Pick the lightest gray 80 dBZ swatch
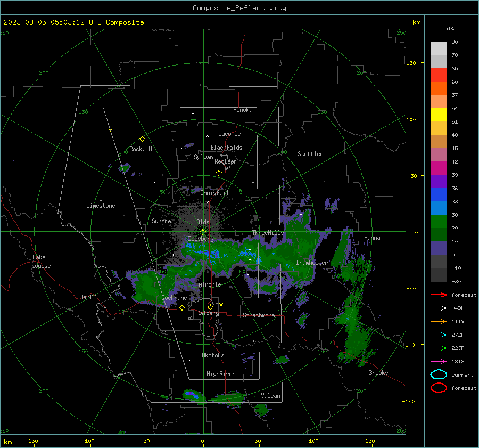 [x=439, y=48]
